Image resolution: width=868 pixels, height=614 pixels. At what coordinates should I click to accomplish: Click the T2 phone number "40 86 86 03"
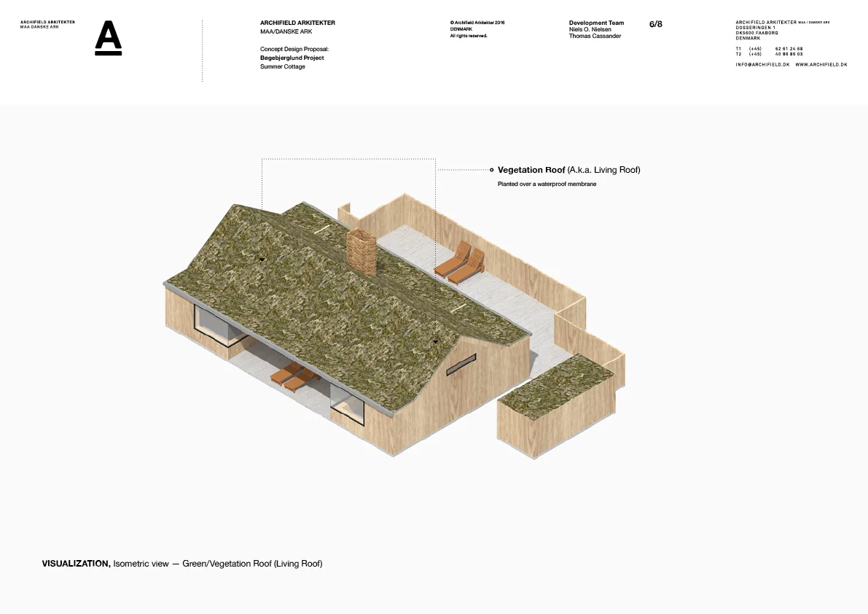click(x=789, y=54)
